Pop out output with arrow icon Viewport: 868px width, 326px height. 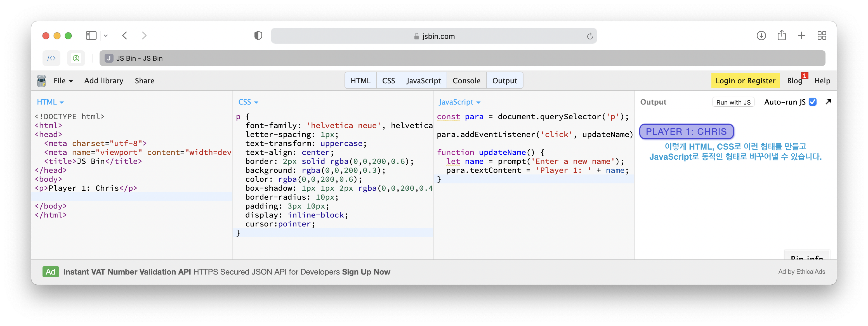[x=829, y=101]
